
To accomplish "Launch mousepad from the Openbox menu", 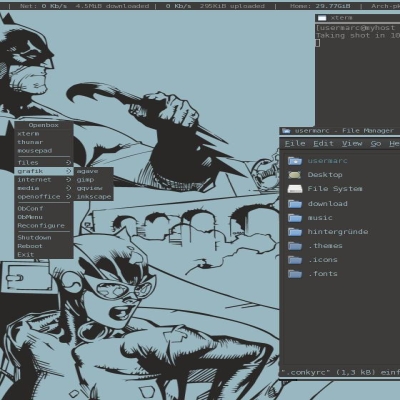I will point(43,151).
